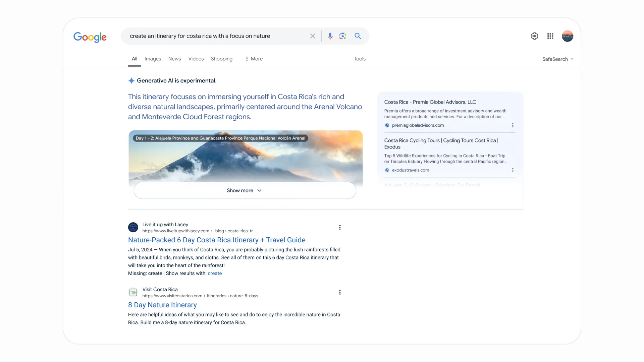
Task: Open the settings gear
Action: click(534, 36)
